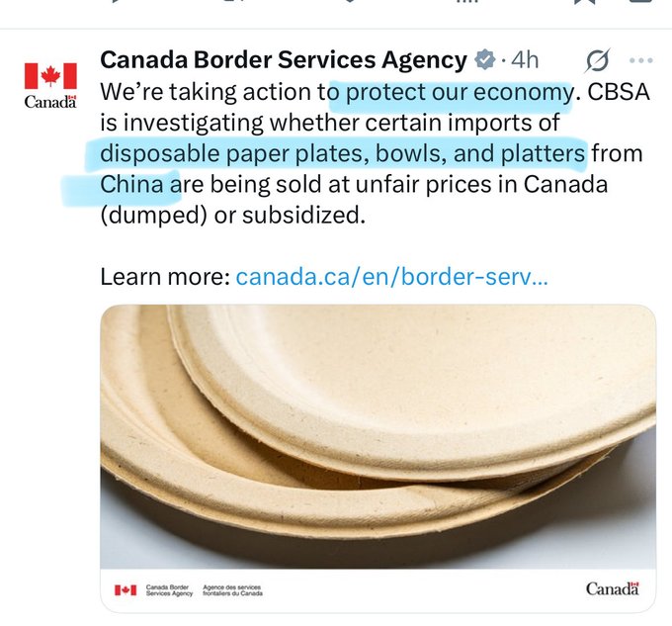The height and width of the screenshot is (626, 672).
Task: Click the highlighted phrase "protect our economy"
Action: pos(451,93)
